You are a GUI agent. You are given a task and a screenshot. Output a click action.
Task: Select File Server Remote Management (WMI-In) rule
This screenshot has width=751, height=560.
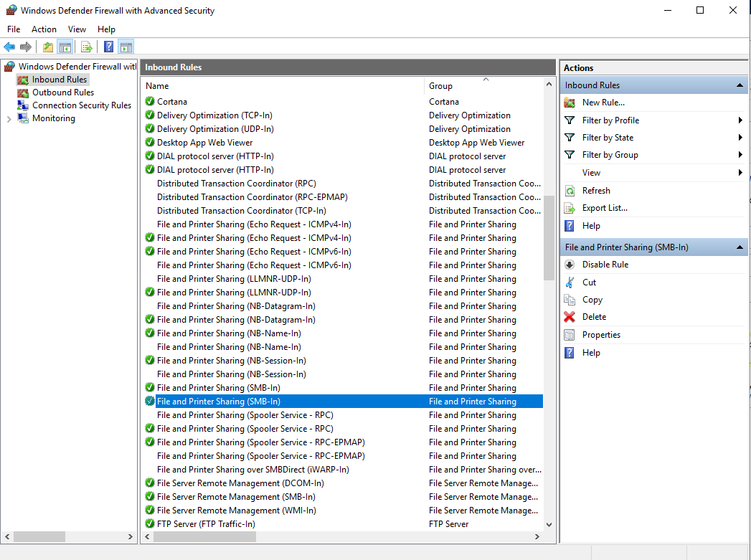(343, 511)
